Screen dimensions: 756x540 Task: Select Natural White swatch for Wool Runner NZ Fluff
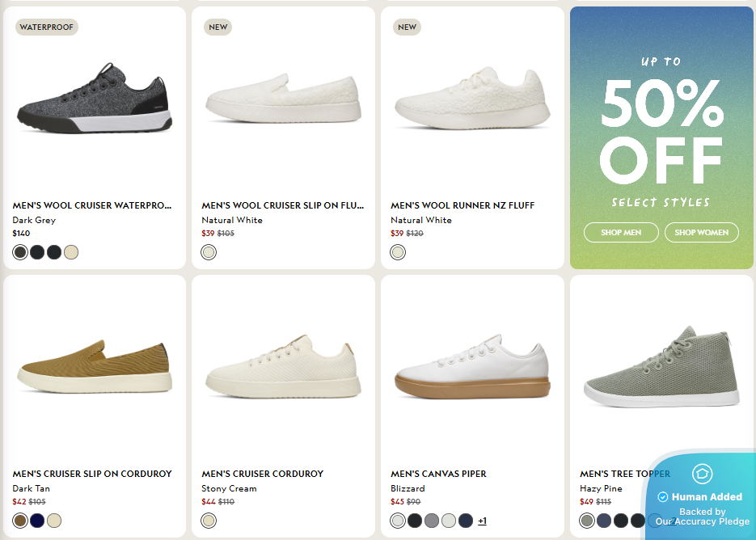(x=398, y=252)
